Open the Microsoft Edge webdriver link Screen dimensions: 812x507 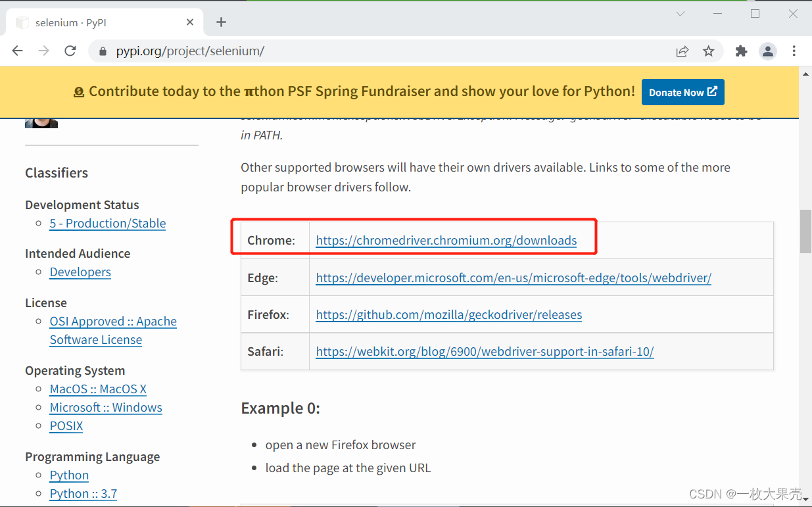click(x=513, y=278)
